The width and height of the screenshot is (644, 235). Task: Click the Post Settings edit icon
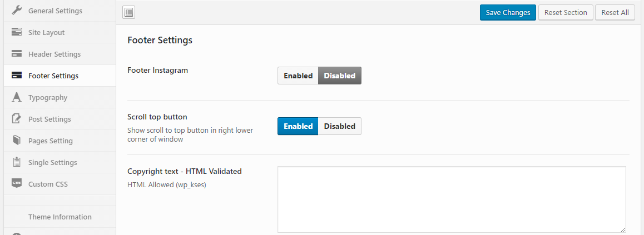(17, 119)
